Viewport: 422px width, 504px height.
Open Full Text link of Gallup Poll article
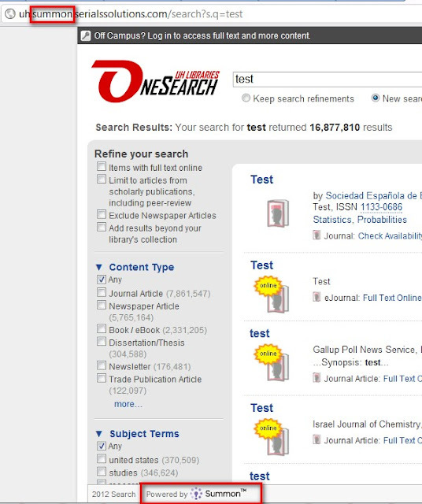(x=402, y=379)
